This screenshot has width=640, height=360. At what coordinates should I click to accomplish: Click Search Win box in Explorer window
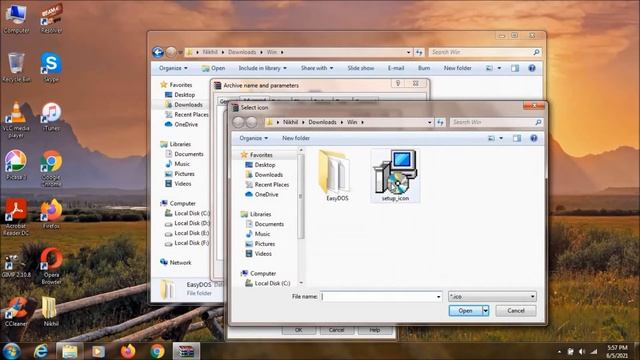pyautogui.click(x=484, y=52)
